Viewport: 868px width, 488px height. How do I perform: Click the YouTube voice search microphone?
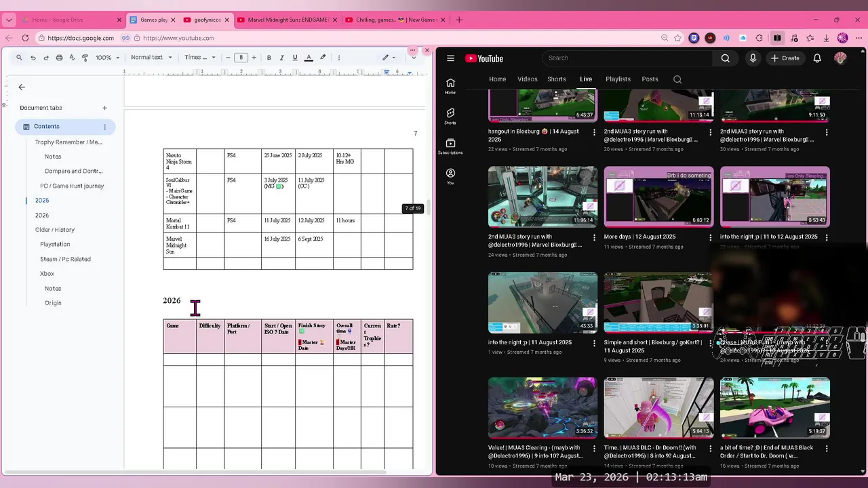click(753, 58)
